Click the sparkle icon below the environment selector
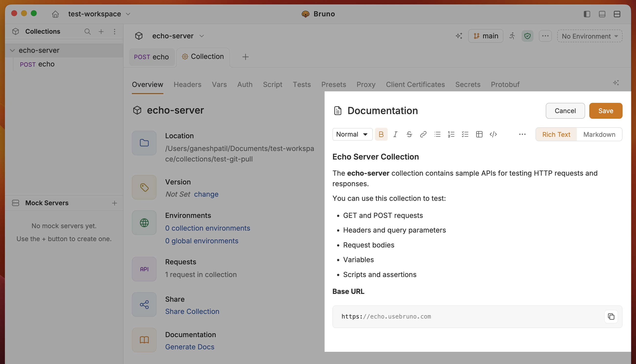Screen dimensions: 636x364 click(616, 83)
